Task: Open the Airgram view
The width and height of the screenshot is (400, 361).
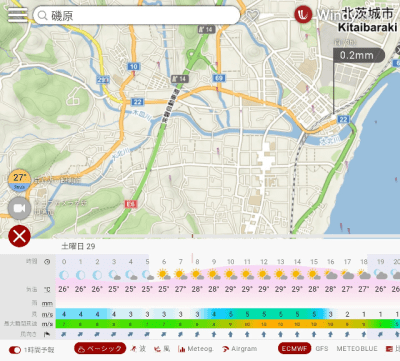Action: (x=240, y=349)
